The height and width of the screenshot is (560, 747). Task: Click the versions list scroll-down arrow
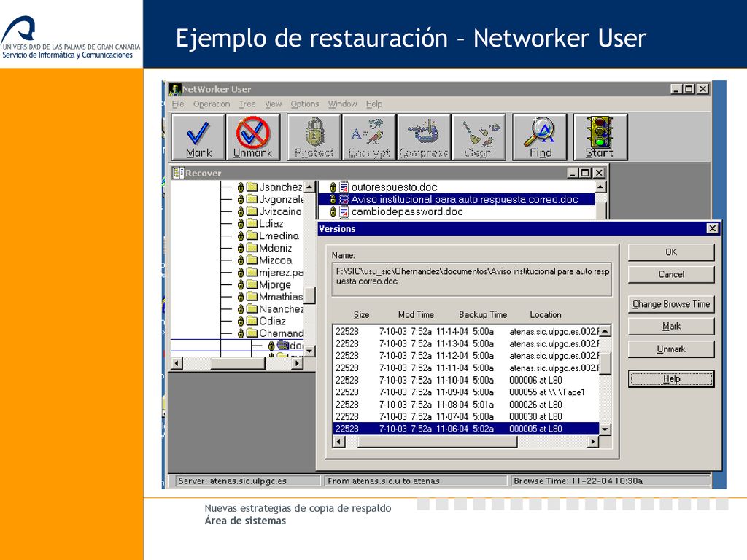point(605,429)
